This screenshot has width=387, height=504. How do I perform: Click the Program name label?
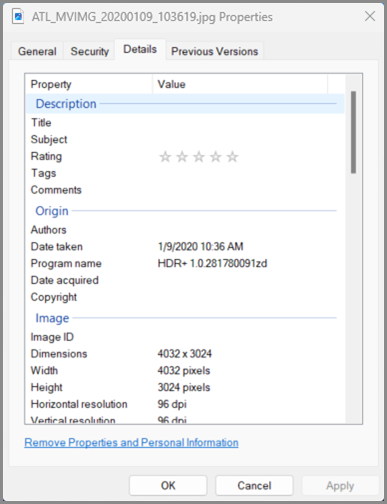[x=66, y=263]
